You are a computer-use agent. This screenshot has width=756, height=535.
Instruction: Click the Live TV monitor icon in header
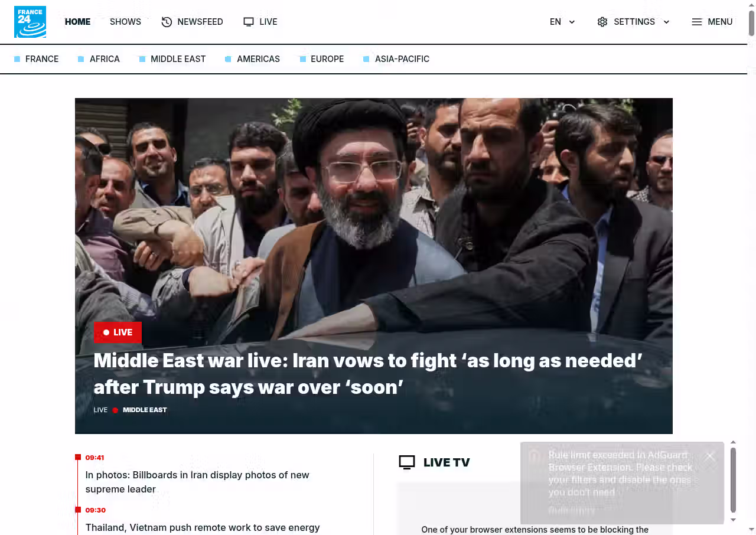click(249, 22)
